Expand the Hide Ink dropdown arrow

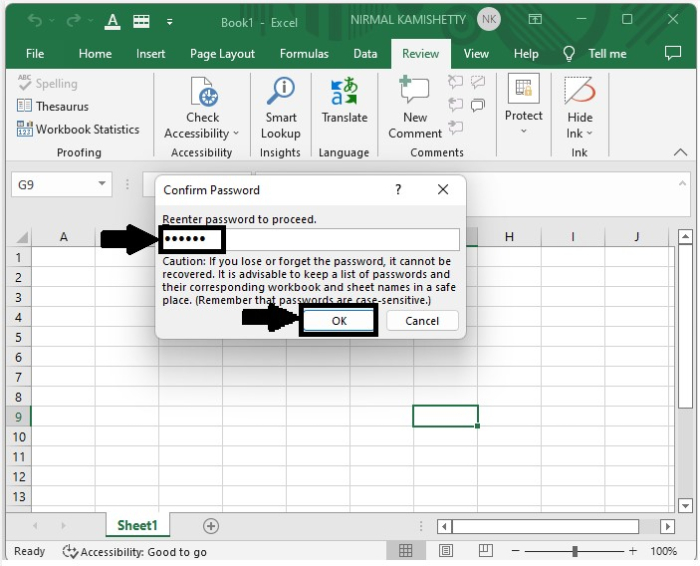coord(589,133)
